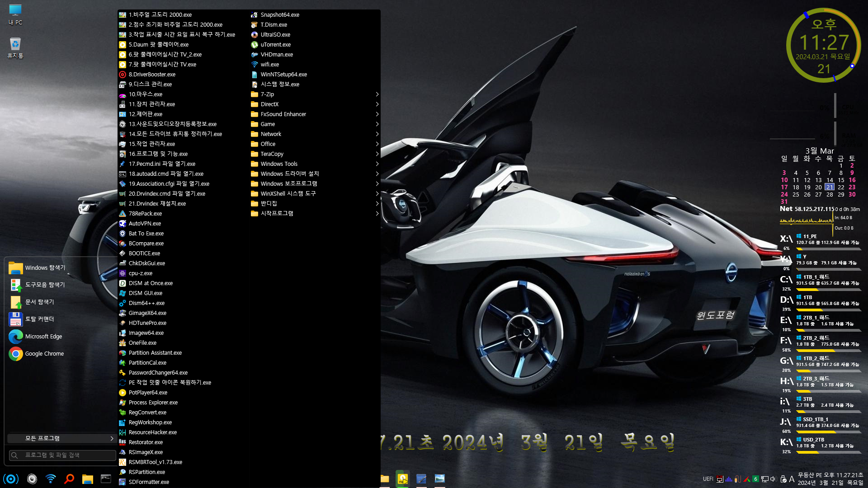Launch the T.Dism.exe icon

(x=255, y=25)
